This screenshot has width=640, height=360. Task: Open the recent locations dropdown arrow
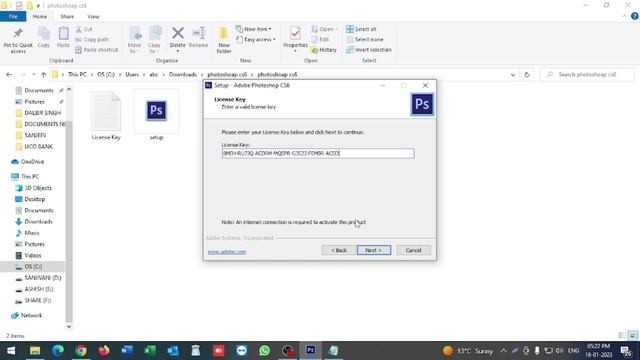(x=33, y=75)
